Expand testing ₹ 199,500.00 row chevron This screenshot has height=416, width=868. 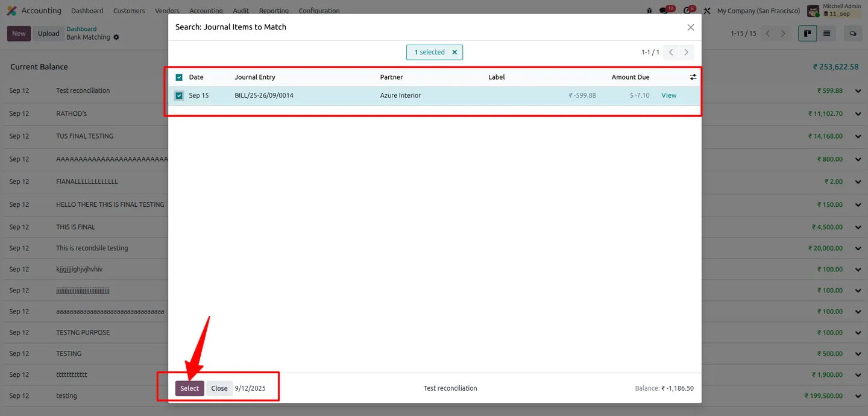858,396
